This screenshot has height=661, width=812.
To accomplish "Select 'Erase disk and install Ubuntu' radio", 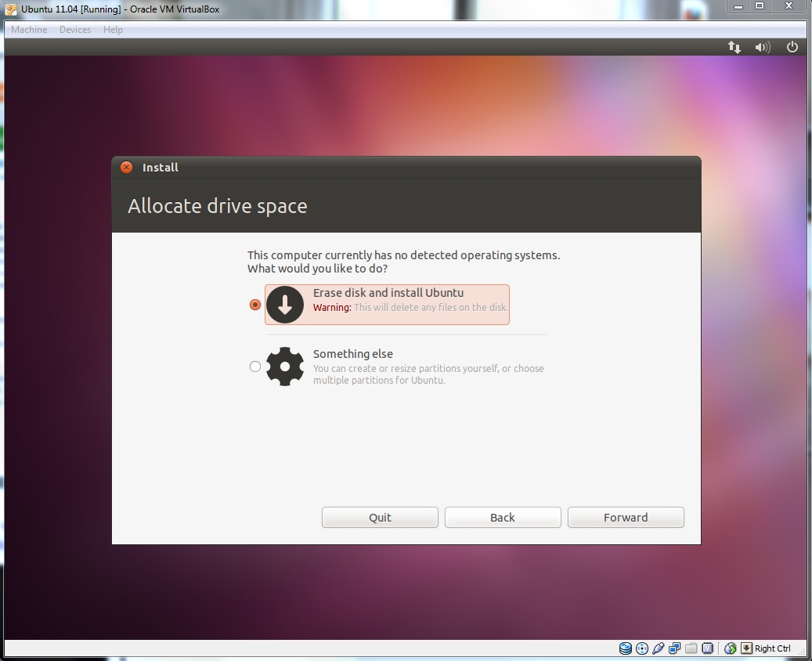I will click(x=254, y=305).
